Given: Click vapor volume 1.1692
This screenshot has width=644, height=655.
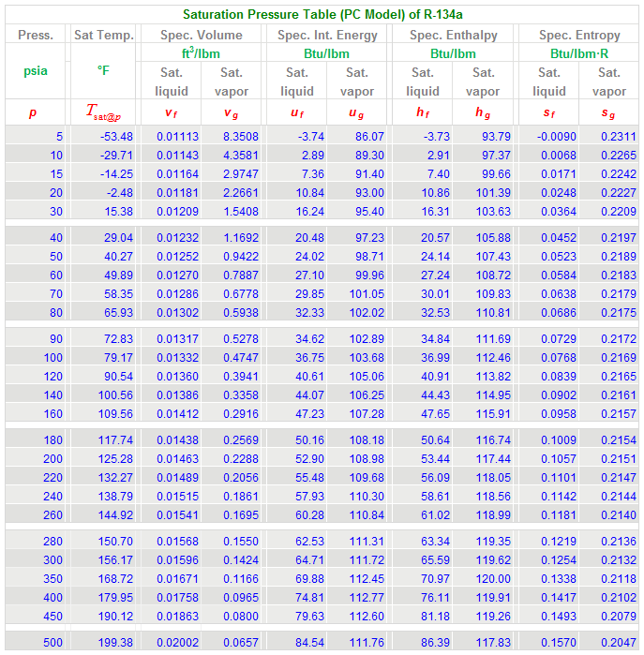Looking at the screenshot, I should 241,238.
